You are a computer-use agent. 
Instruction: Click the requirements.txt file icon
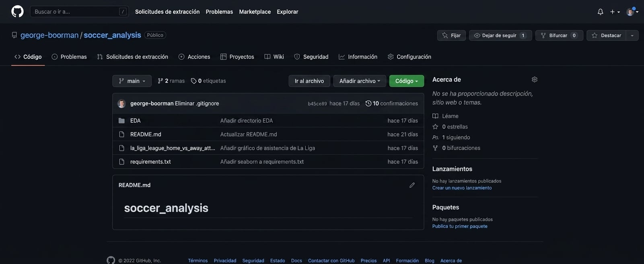(121, 162)
